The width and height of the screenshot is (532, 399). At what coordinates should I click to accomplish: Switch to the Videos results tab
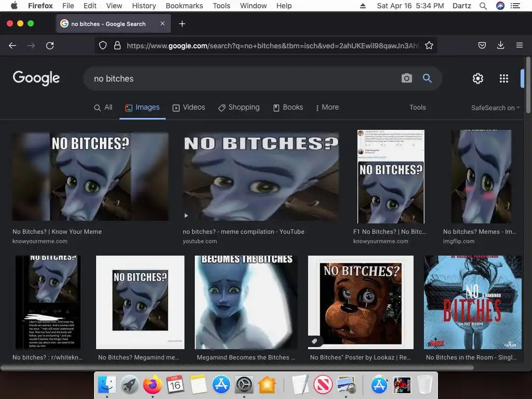(189, 107)
